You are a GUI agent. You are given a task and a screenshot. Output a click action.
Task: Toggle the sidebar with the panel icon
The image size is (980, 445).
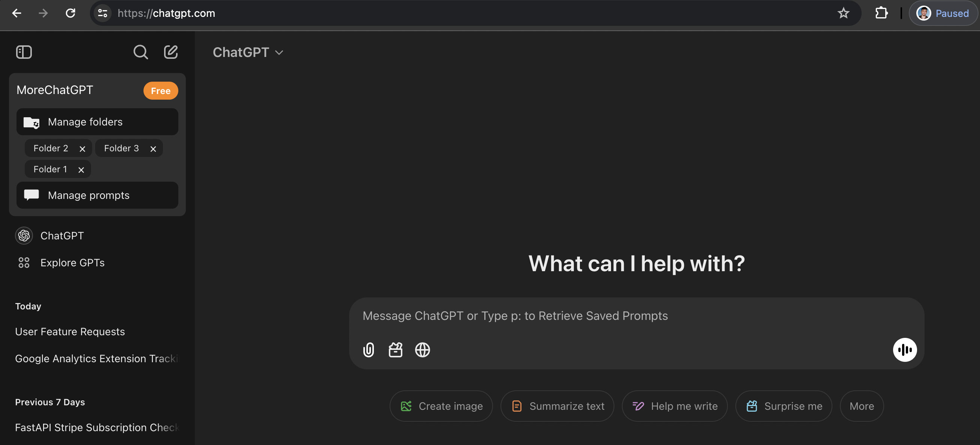[24, 52]
